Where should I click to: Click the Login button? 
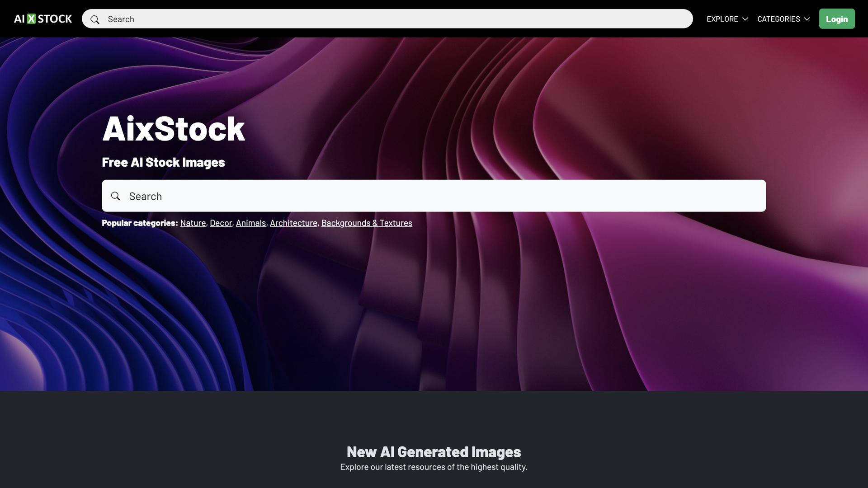point(837,19)
